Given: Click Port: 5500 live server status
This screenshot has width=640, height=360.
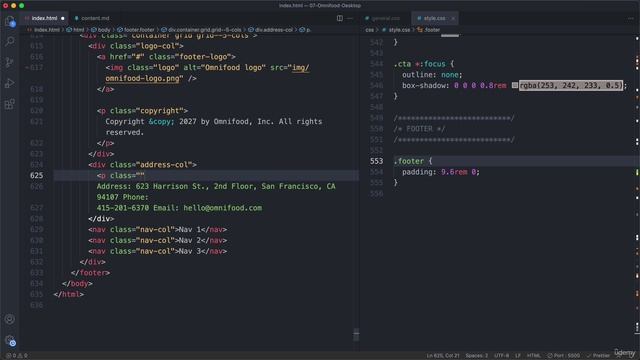Looking at the screenshot, I should point(564,356).
